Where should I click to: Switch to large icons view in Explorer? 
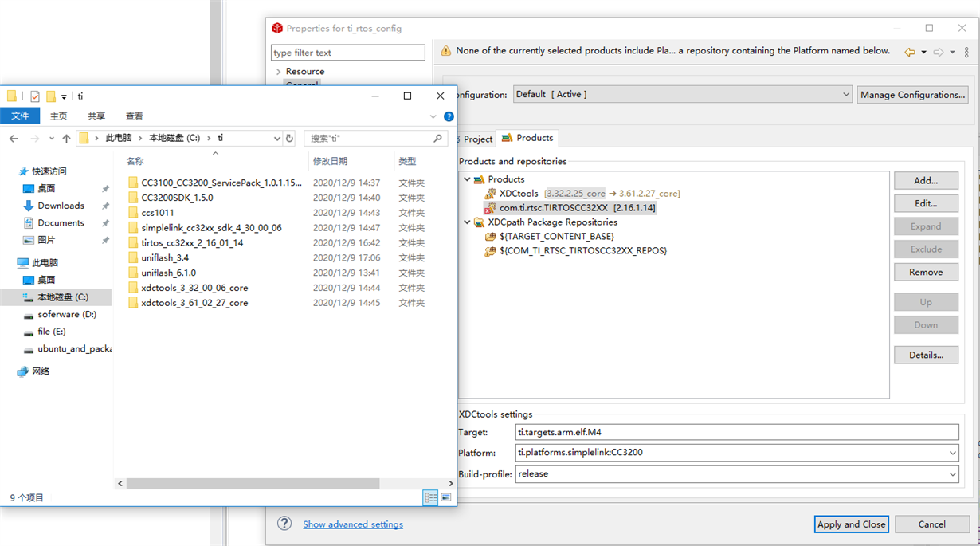446,497
